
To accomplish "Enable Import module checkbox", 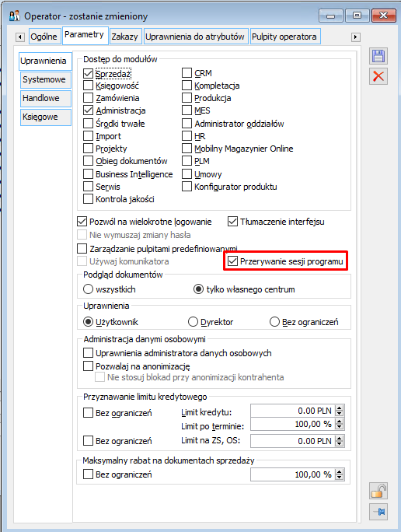I will (88, 135).
